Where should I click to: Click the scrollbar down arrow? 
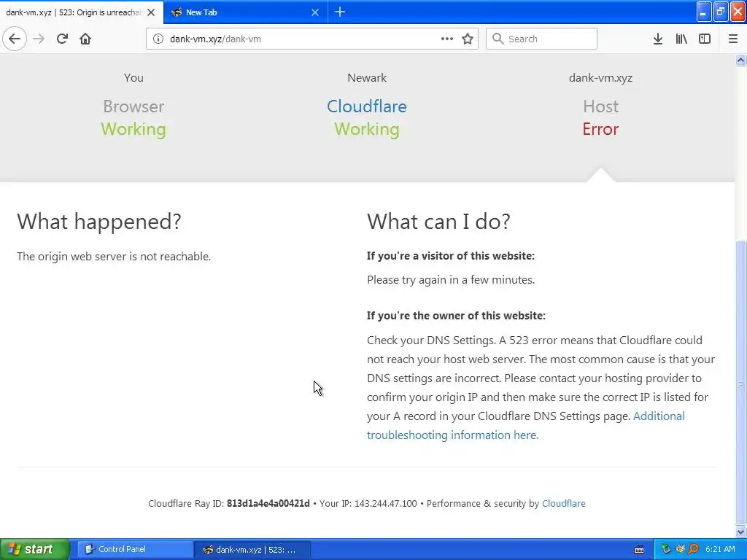[x=741, y=532]
